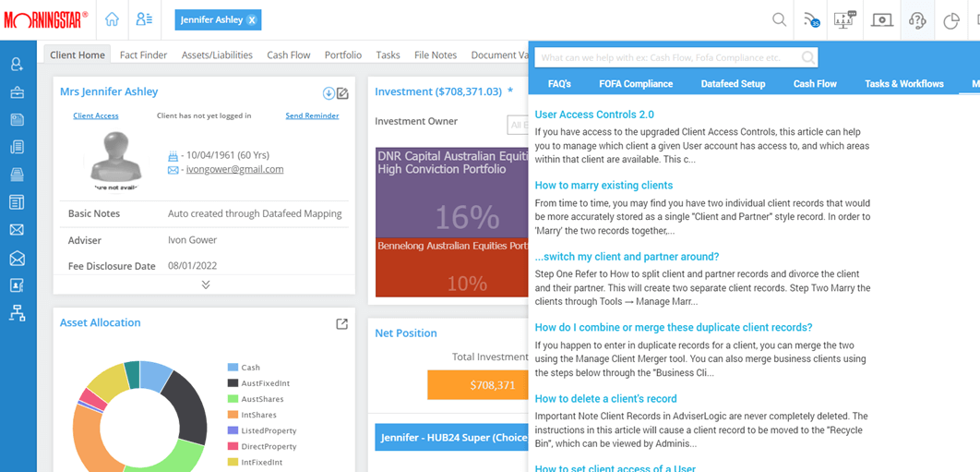This screenshot has height=472, width=980.
Task: Open the webinar presentation icon
Action: pyautogui.click(x=845, y=20)
